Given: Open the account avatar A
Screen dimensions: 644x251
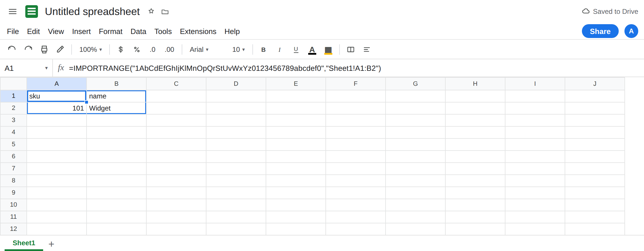Looking at the screenshot, I should click(x=631, y=31).
